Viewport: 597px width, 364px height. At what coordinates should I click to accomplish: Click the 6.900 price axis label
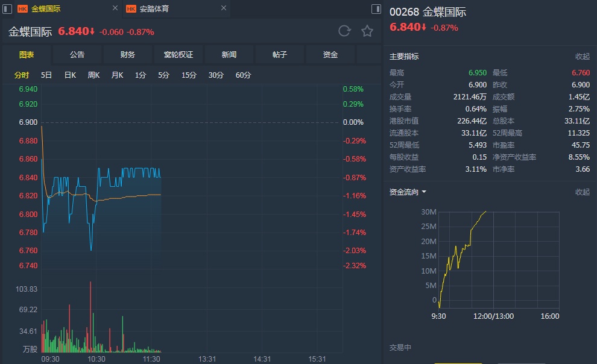click(x=28, y=122)
